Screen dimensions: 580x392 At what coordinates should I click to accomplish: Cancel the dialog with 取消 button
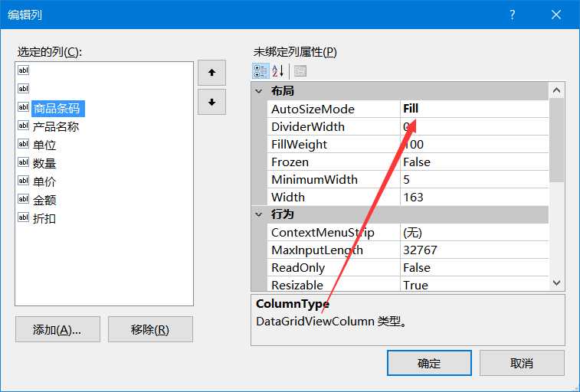coord(522,363)
